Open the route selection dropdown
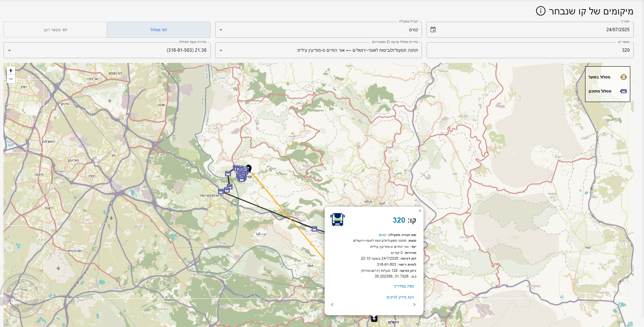Image resolution: width=644 pixels, height=327 pixels. coord(319,50)
